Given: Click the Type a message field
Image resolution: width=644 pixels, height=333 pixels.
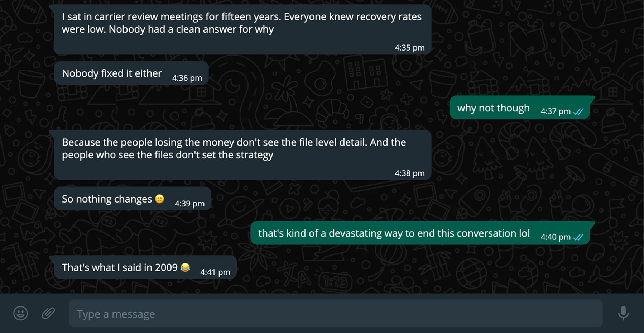Looking at the screenshot, I should coord(335,314).
